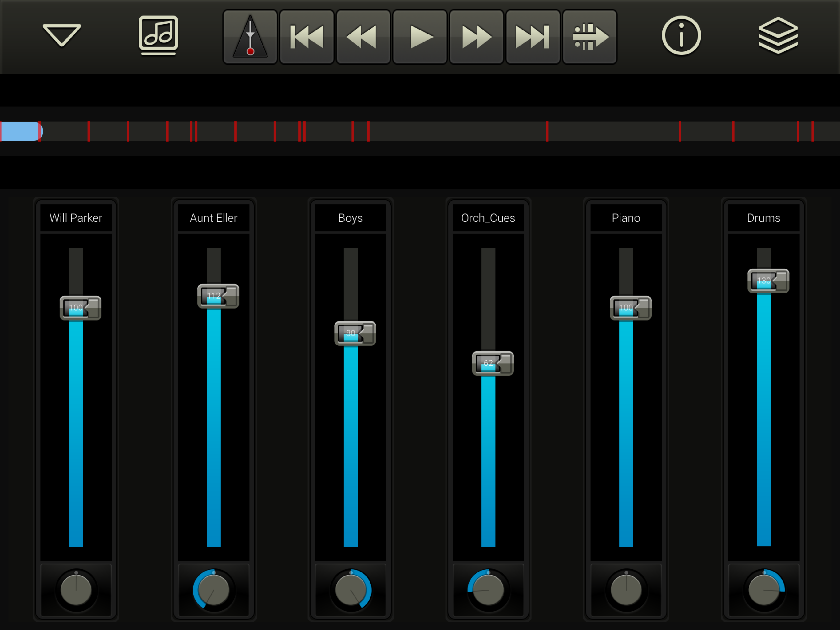Grab the Orch_Cues fader at 62
840x630 pixels.
[x=493, y=363]
